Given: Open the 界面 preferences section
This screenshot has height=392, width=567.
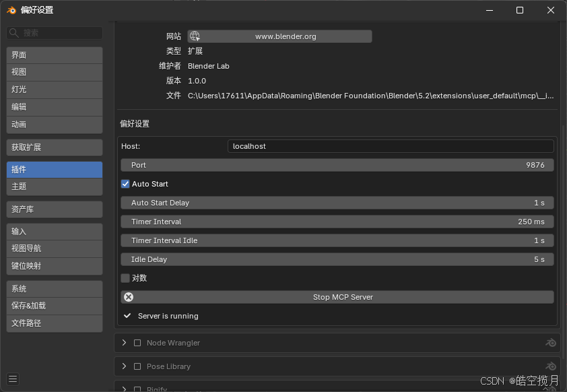Looking at the screenshot, I should pos(55,55).
